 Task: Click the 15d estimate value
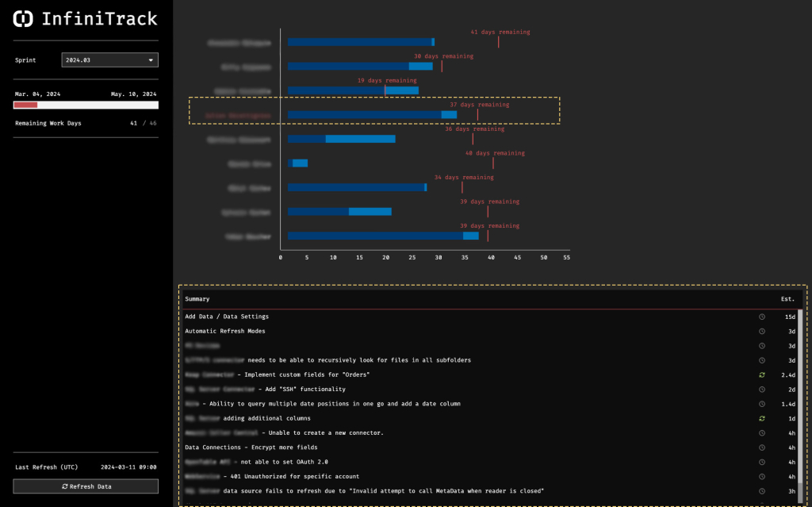point(790,317)
